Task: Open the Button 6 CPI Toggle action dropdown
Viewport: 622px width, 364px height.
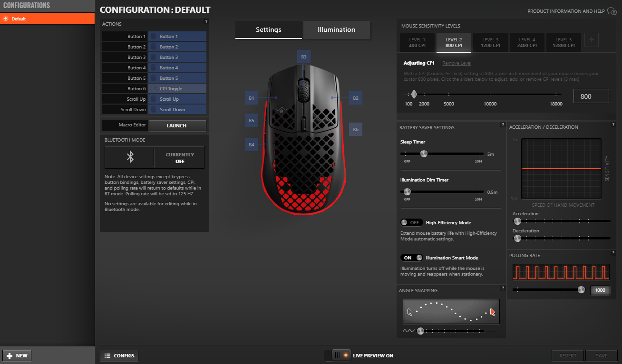Action: pyautogui.click(x=177, y=89)
